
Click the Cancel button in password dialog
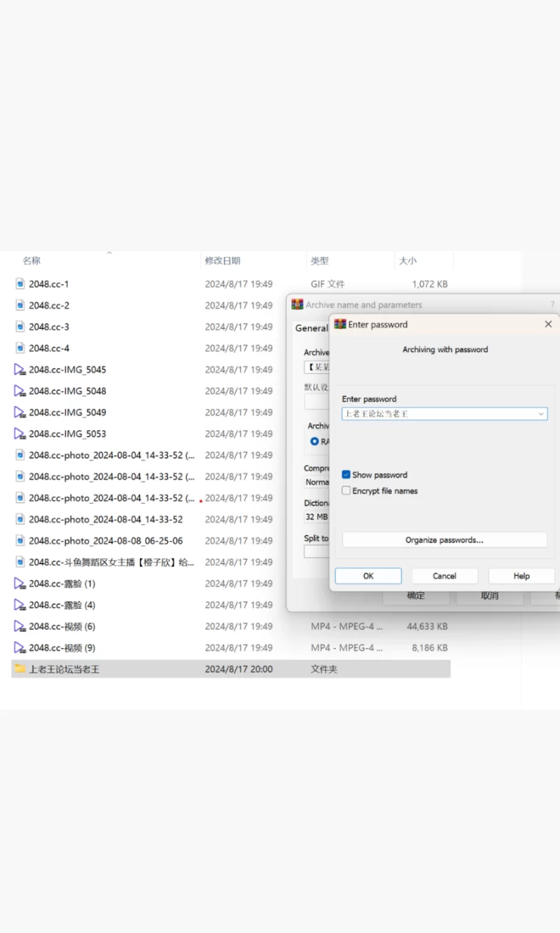[444, 576]
